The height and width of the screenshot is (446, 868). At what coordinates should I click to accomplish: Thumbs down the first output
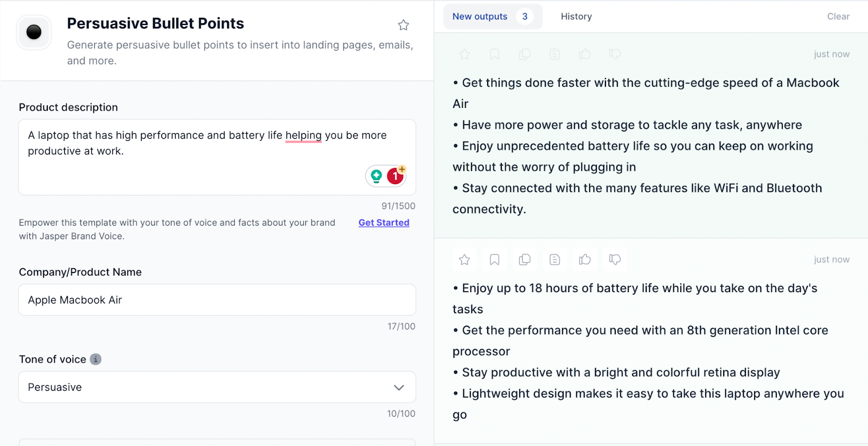coord(615,54)
